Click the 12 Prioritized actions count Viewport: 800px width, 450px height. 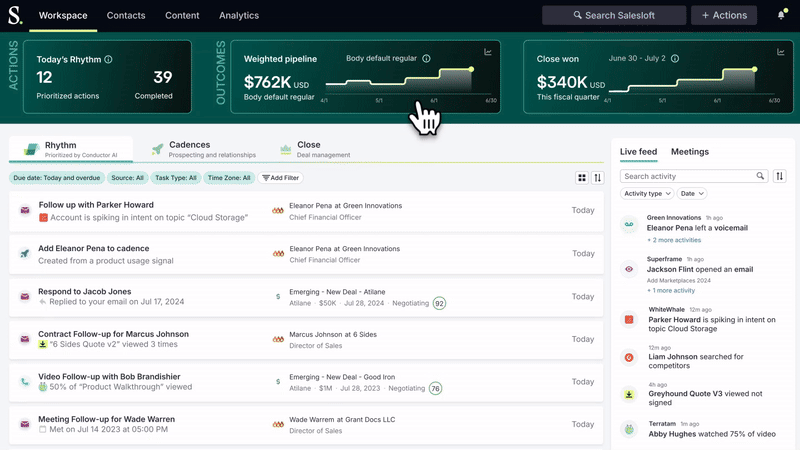44,77
